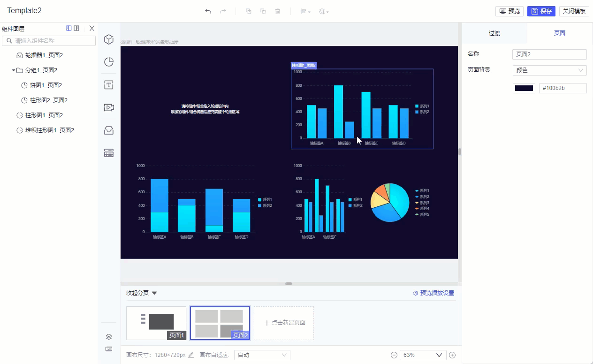Viewport: 593px width, 364px height.
Task: Click the canvas vertical scrollbar handle
Action: pos(460,152)
